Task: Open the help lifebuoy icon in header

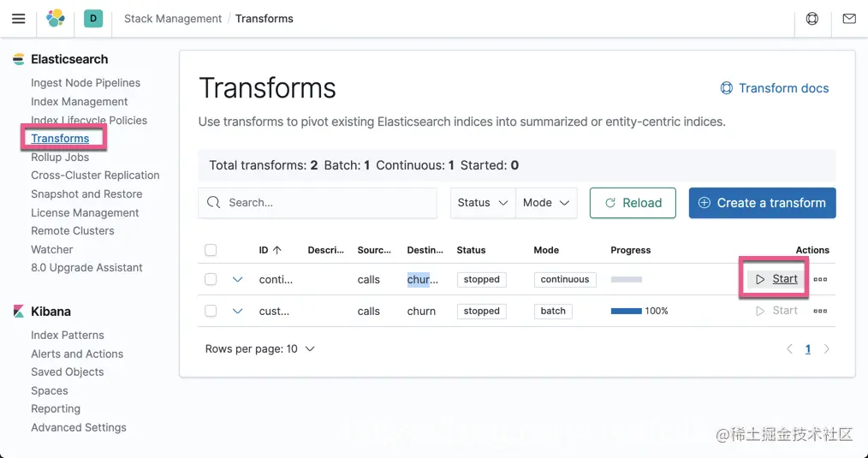Action: (812, 18)
